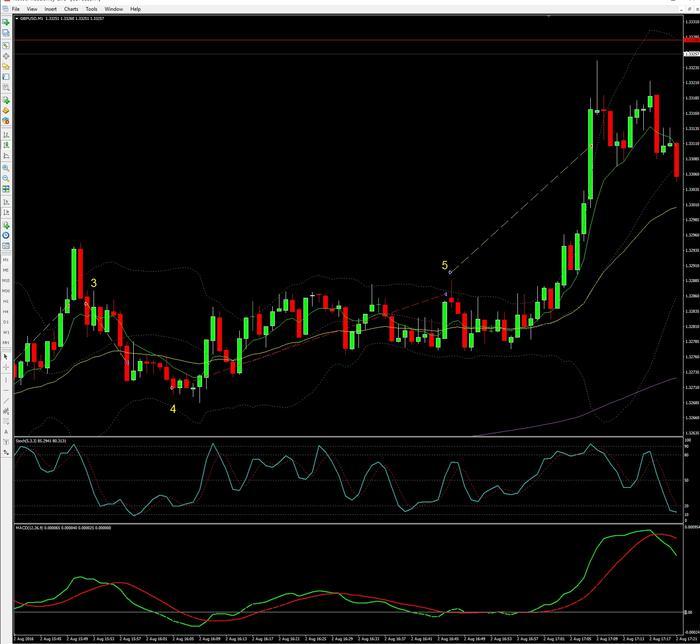Select the M1 timeframe
700x644 pixels.
(x=6, y=260)
